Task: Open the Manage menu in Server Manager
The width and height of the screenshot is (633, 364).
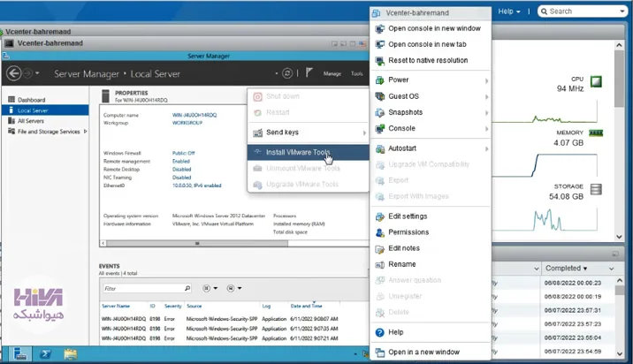Action: [332, 73]
